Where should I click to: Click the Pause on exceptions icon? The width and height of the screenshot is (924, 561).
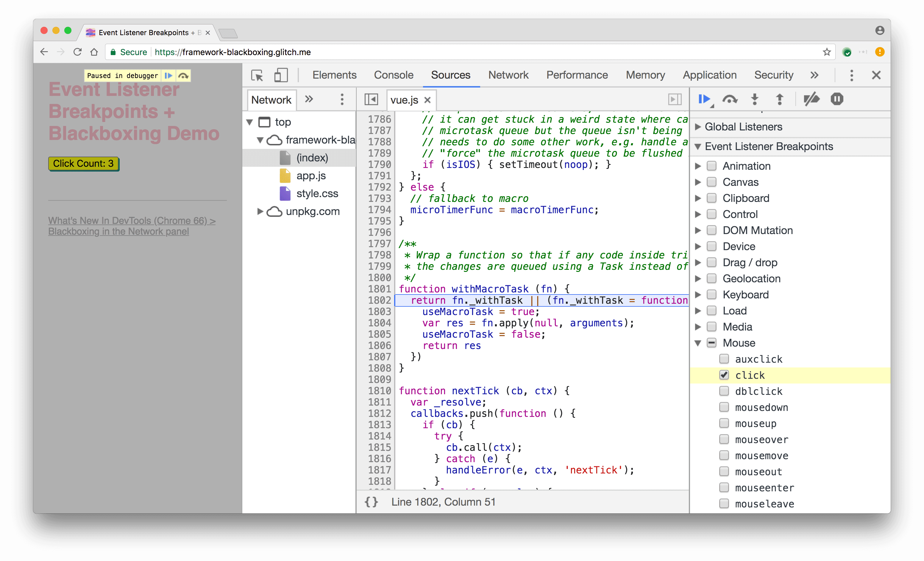pyautogui.click(x=837, y=98)
